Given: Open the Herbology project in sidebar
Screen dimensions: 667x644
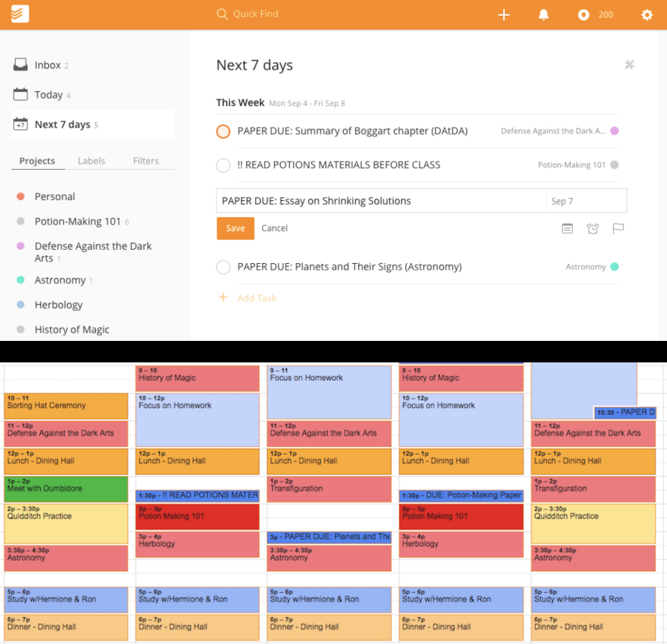Looking at the screenshot, I should [59, 305].
